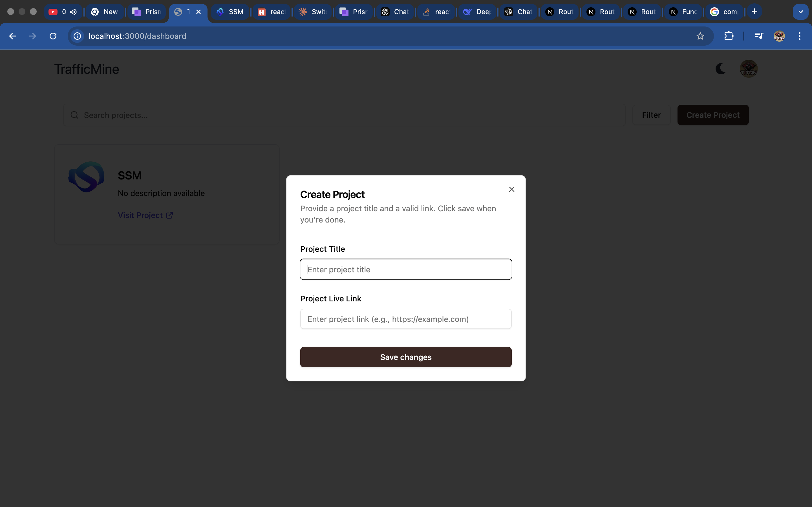Bookmark this page star icon
Viewport: 812px width, 507px height.
(x=700, y=36)
